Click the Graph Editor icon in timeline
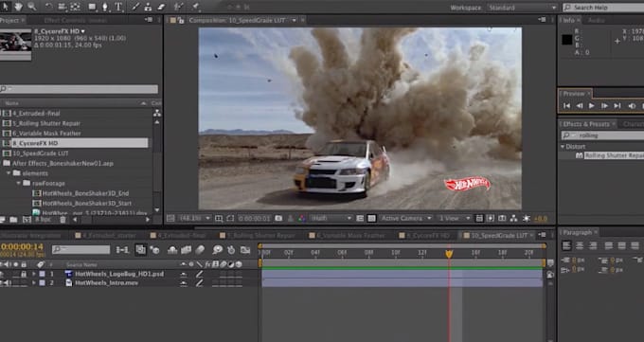The width and height of the screenshot is (644, 342). 245,249
